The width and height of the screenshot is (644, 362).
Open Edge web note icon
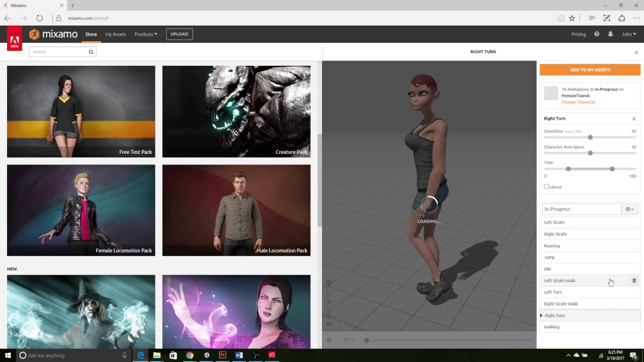tap(607, 18)
